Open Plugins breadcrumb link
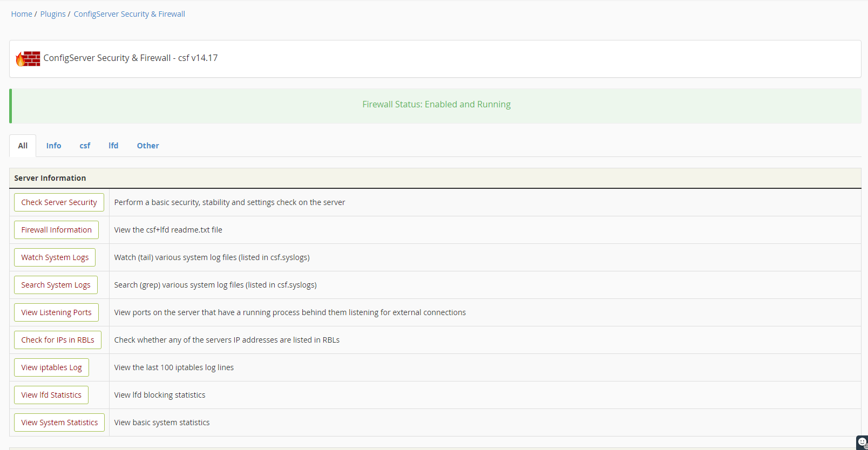Image resolution: width=868 pixels, height=450 pixels. [53, 14]
